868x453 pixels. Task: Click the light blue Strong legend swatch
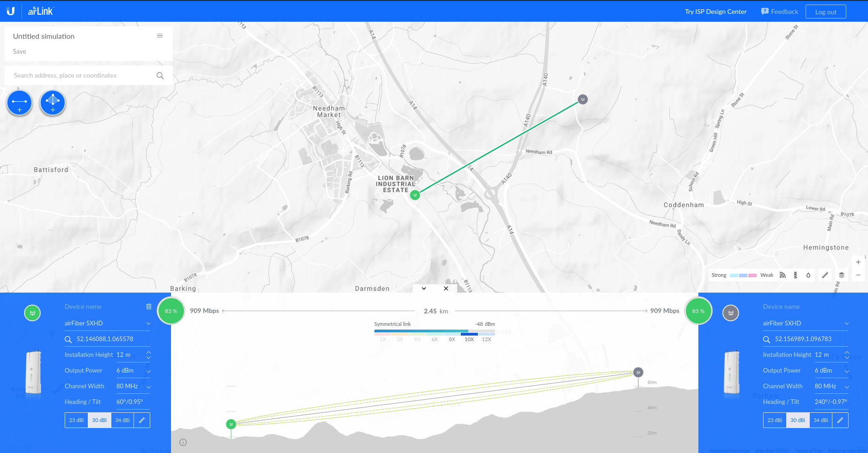coord(734,275)
